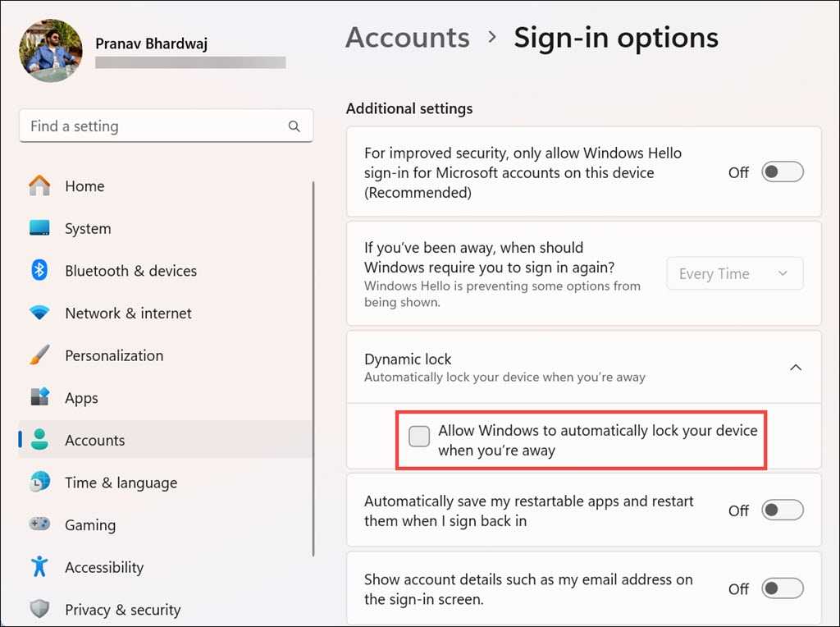Click the Pranav Bhardwaj account name
This screenshot has height=627, width=840.
[151, 43]
